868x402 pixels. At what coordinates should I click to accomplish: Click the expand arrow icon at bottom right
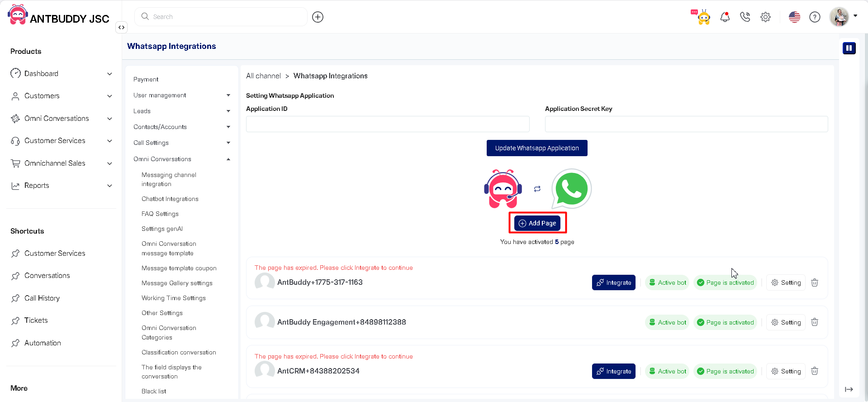coord(849,389)
